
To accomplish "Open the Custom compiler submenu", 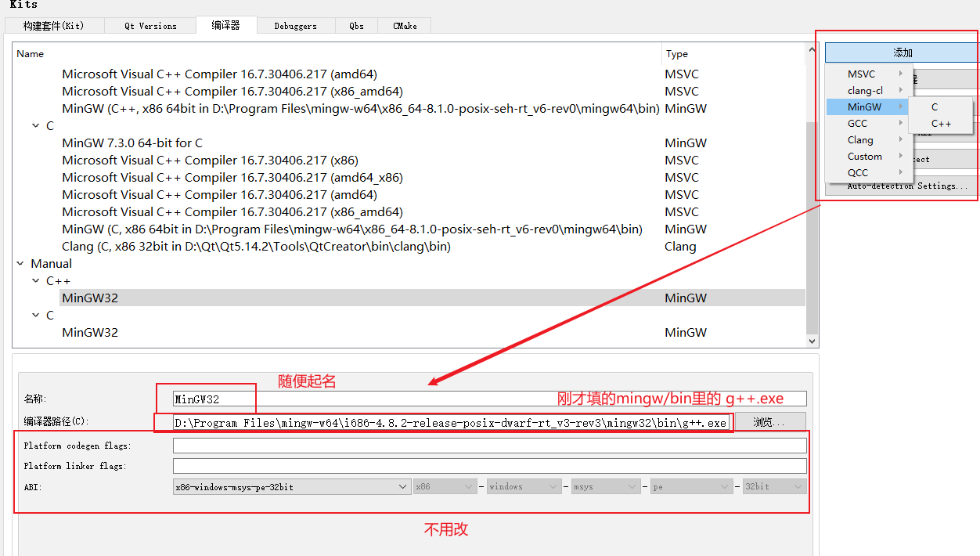I will (x=865, y=156).
